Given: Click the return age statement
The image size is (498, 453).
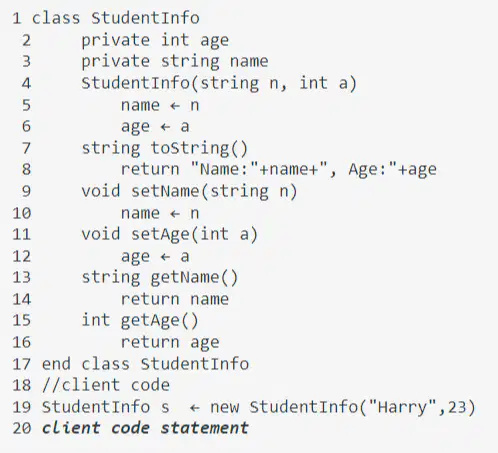Looking at the screenshot, I should pos(170,342).
